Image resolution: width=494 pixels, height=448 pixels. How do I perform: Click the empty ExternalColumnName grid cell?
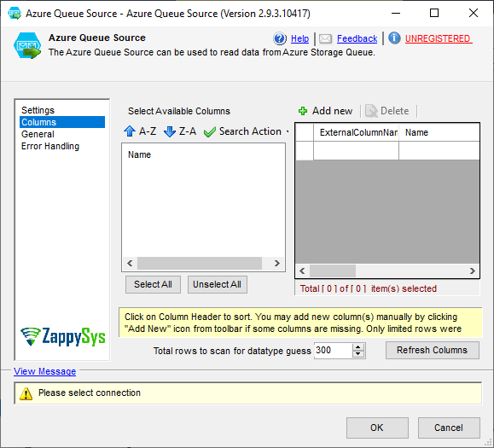click(x=357, y=150)
